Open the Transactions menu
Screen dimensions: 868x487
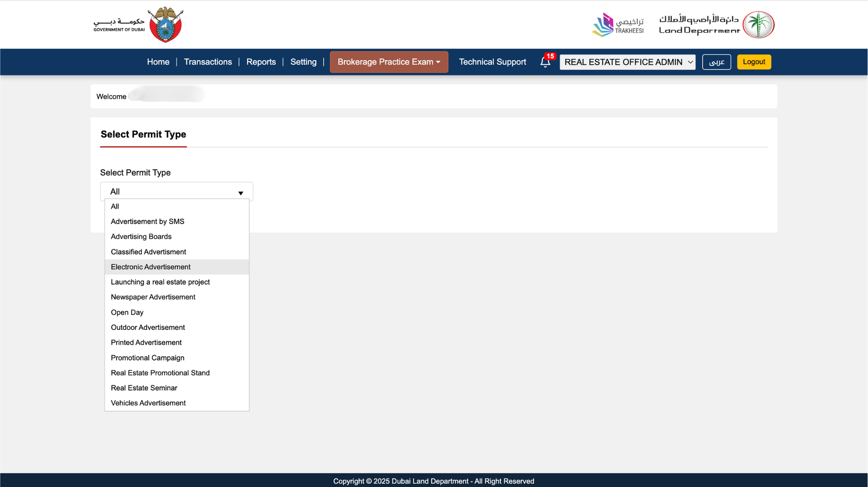[208, 62]
